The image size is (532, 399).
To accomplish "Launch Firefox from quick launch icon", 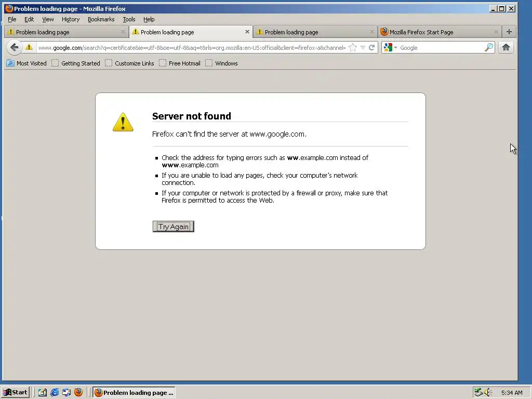I will click(x=78, y=392).
